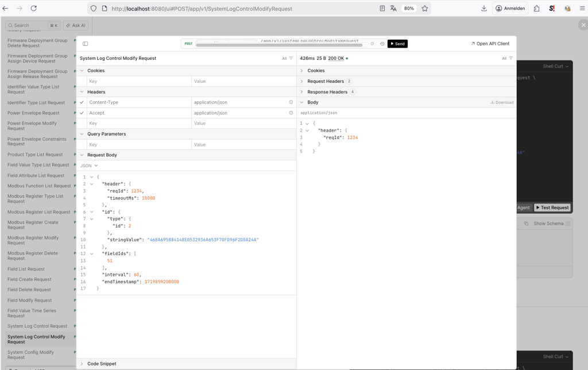Click the new header Key field
The width and height of the screenshot is (588, 370).
coord(139,124)
